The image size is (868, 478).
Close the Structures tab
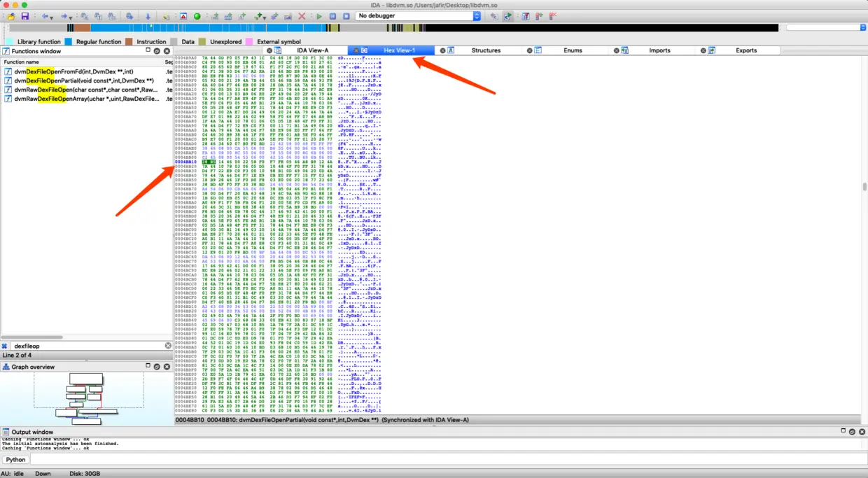[x=442, y=50]
